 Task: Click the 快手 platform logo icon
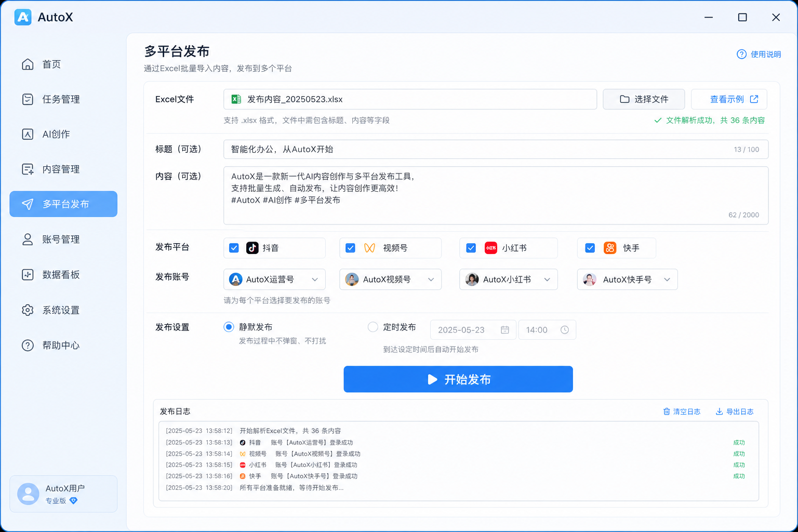[x=610, y=248]
